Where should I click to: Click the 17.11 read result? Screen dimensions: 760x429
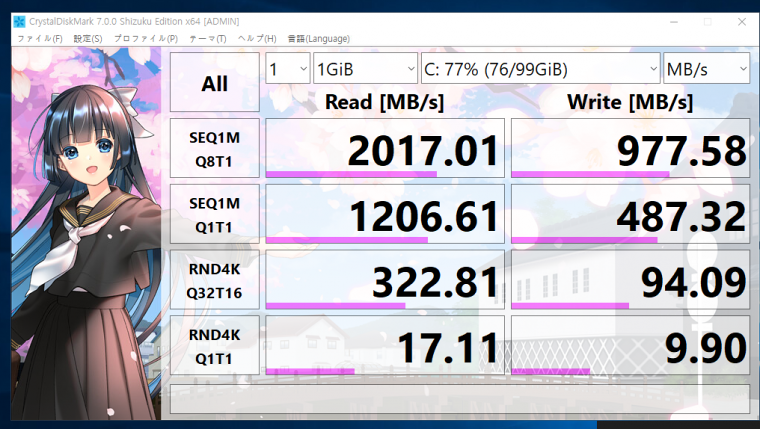(x=385, y=345)
